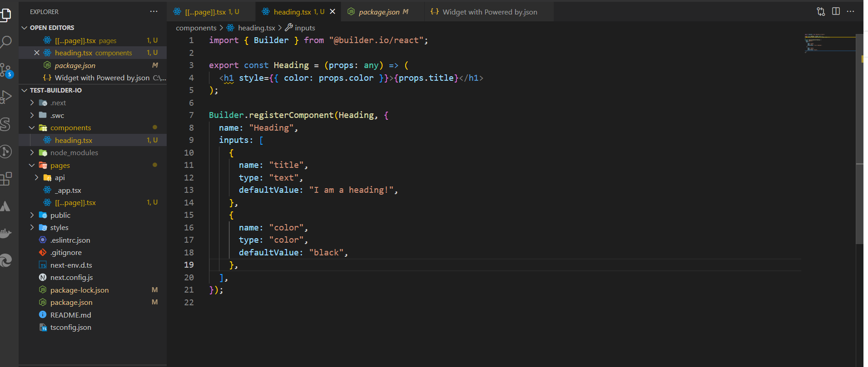Open the Explorer files icon
This screenshot has width=868, height=367.
6,15
